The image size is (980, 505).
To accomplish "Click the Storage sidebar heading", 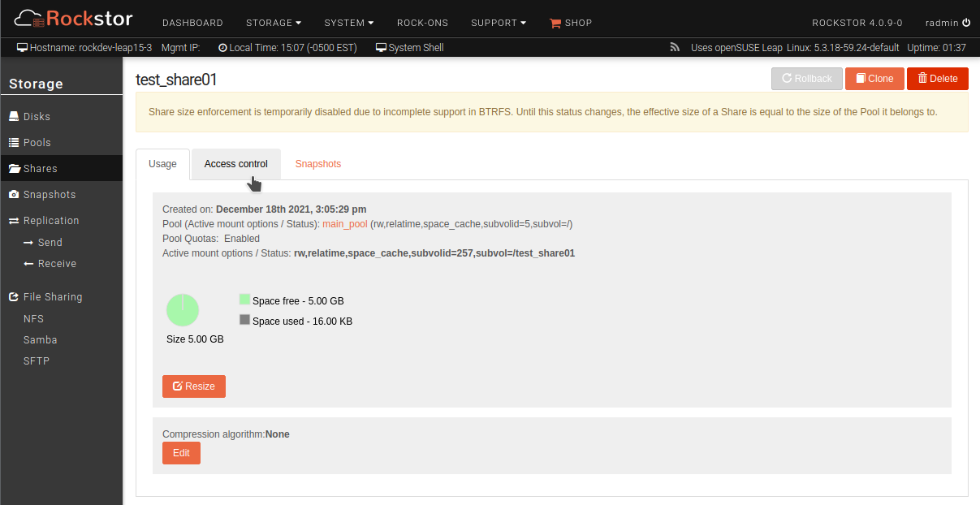I will [x=36, y=84].
